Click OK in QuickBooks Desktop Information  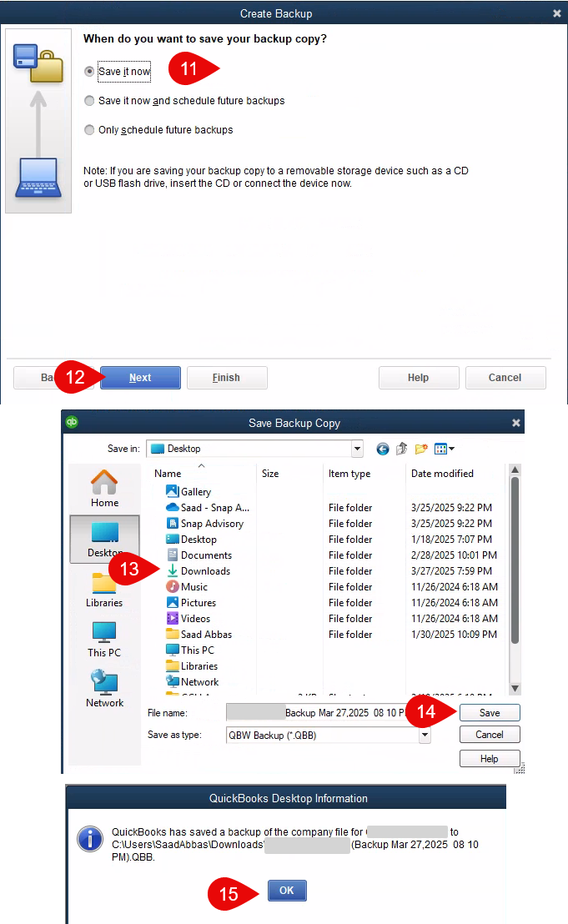click(x=287, y=891)
